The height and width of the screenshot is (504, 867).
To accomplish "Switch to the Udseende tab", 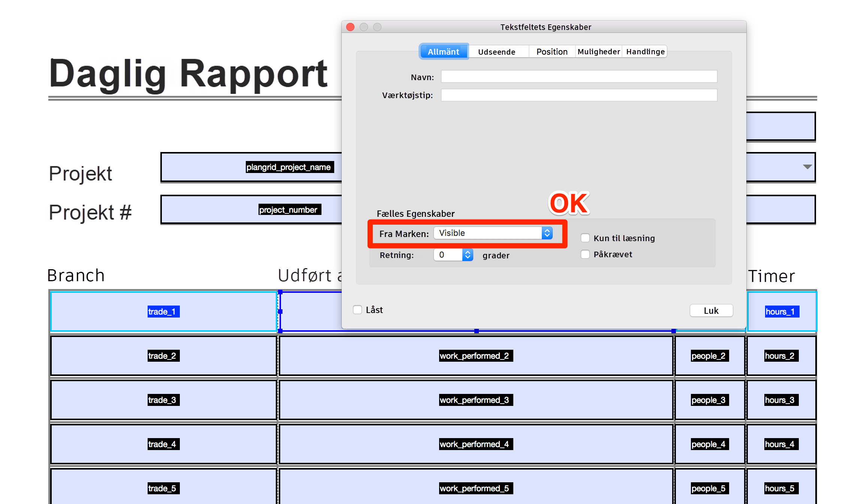I will pyautogui.click(x=496, y=52).
